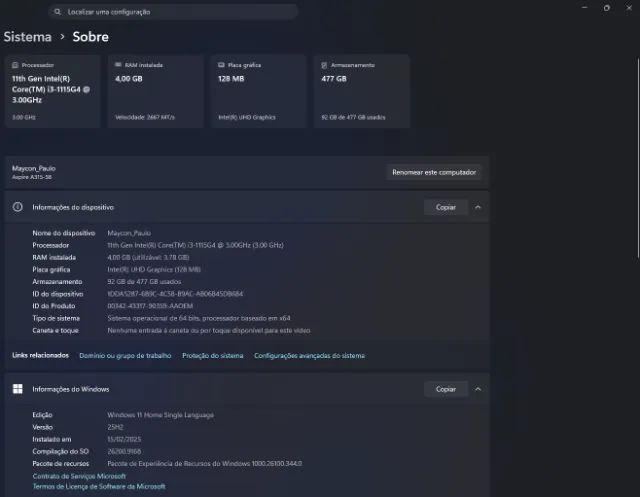
Task: Select the "Instalado em" date value
Action: (124, 439)
